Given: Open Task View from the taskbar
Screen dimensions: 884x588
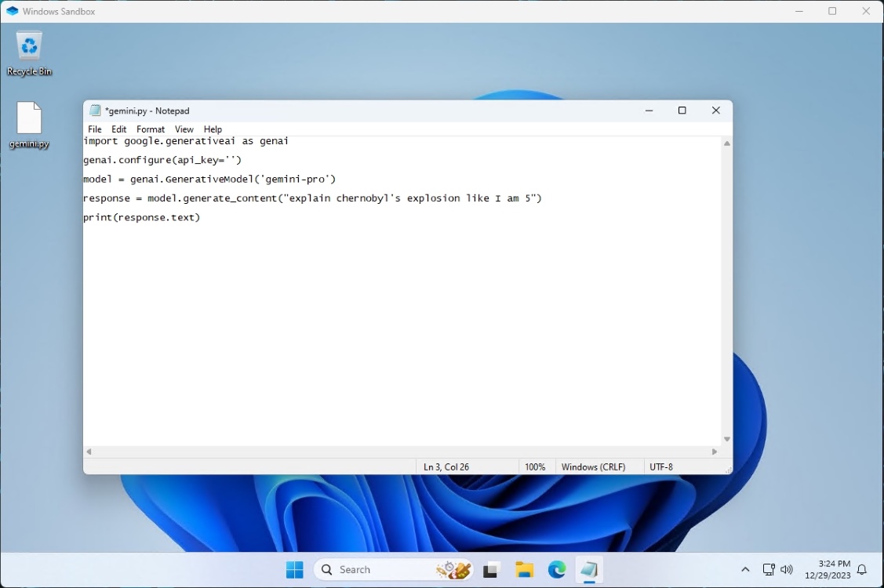Looking at the screenshot, I should pyautogui.click(x=489, y=569).
